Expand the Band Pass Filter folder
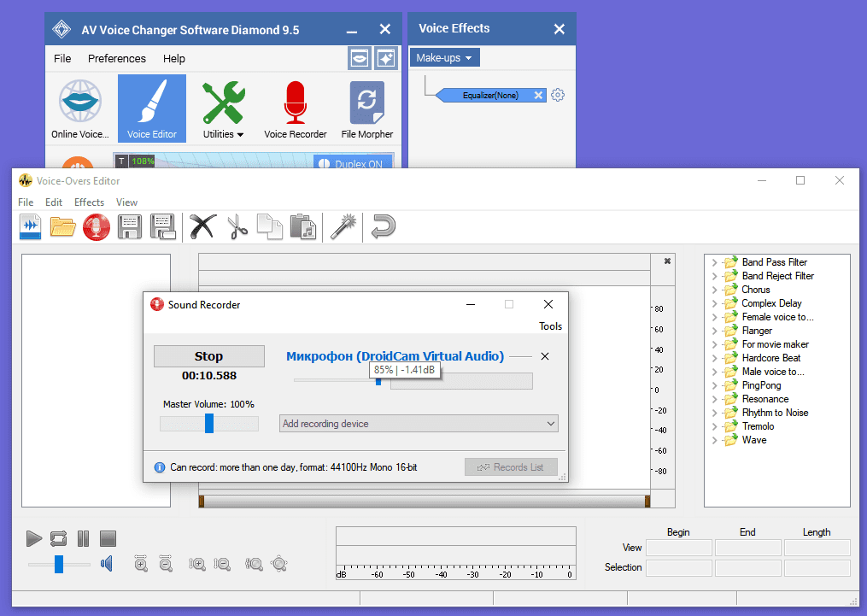 click(x=714, y=262)
